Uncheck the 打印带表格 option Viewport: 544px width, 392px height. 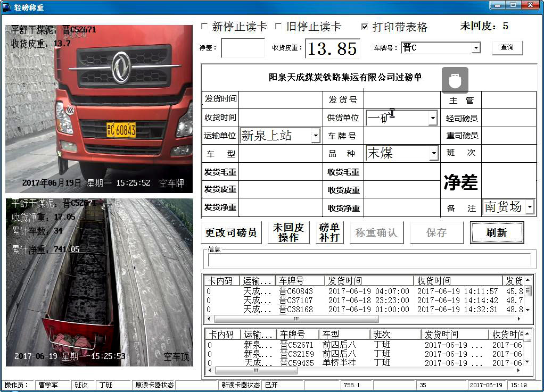365,27
